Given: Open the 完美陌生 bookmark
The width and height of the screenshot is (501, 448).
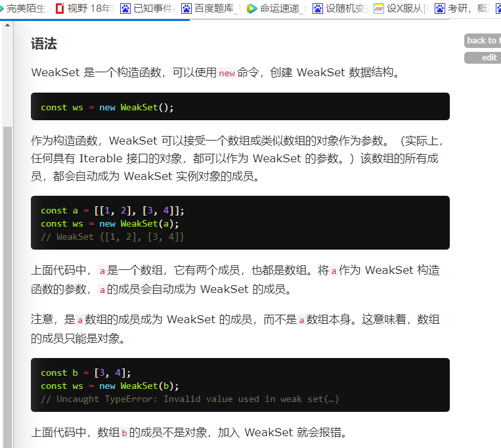Looking at the screenshot, I should 24,9.
